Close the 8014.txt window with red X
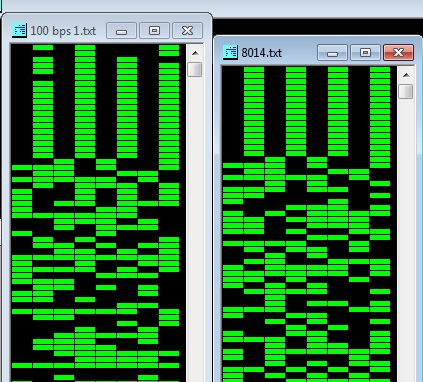Screen dimensions: 423x382 (x=398, y=53)
